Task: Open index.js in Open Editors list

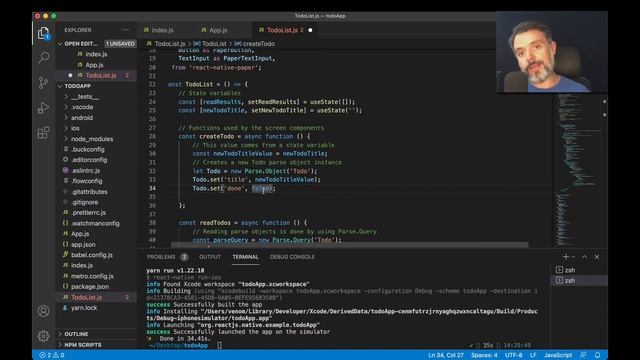Action: [96, 54]
